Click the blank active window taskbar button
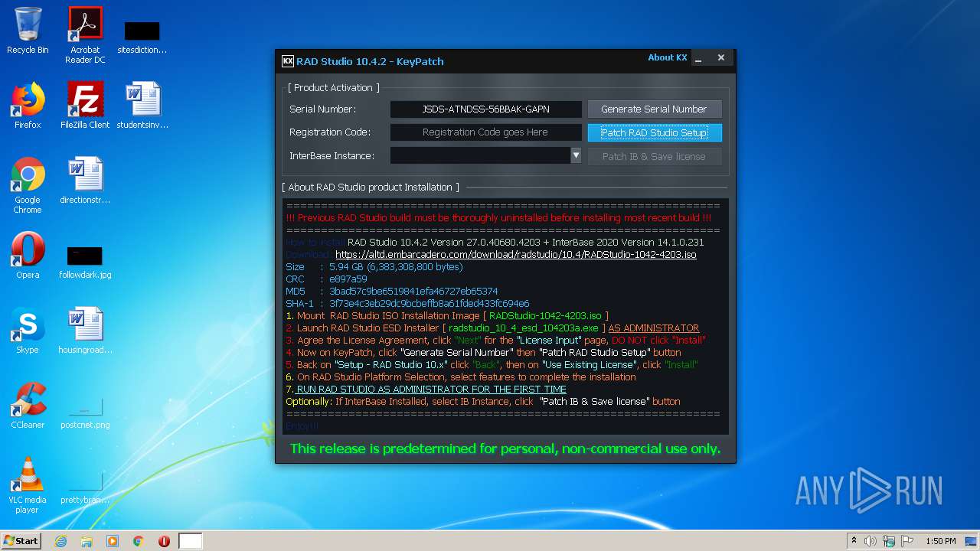 coord(191,541)
